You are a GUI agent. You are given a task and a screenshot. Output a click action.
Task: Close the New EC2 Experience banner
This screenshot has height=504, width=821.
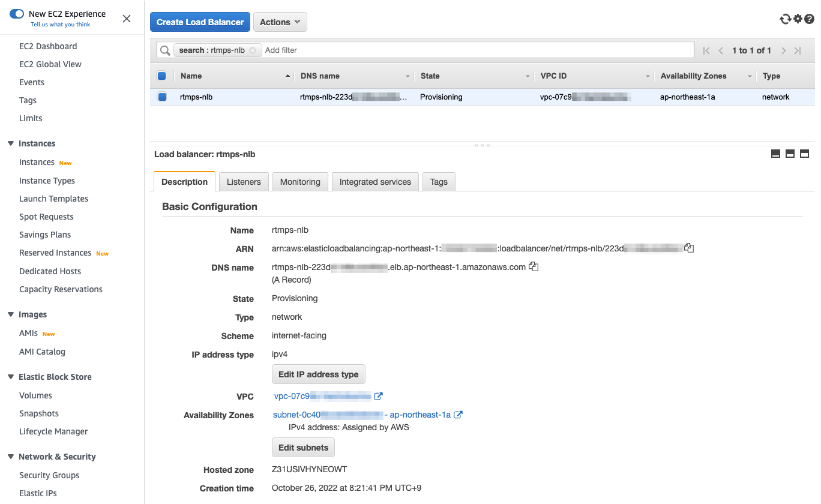[127, 19]
